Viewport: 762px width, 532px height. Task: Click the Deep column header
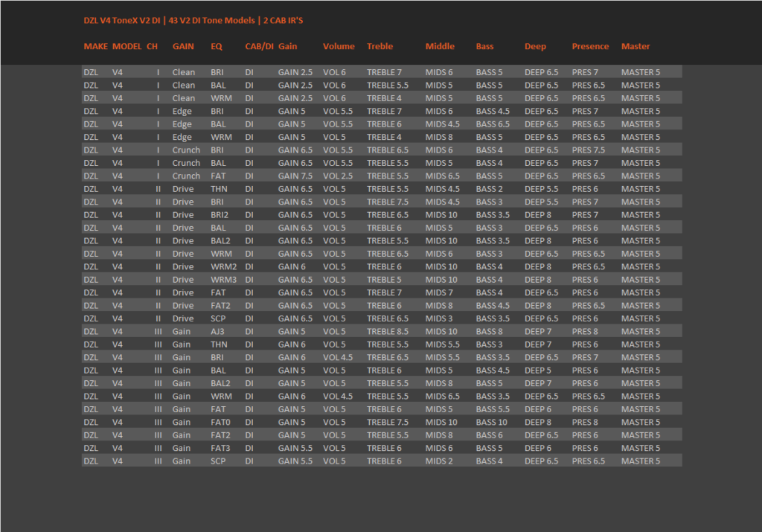(x=535, y=47)
